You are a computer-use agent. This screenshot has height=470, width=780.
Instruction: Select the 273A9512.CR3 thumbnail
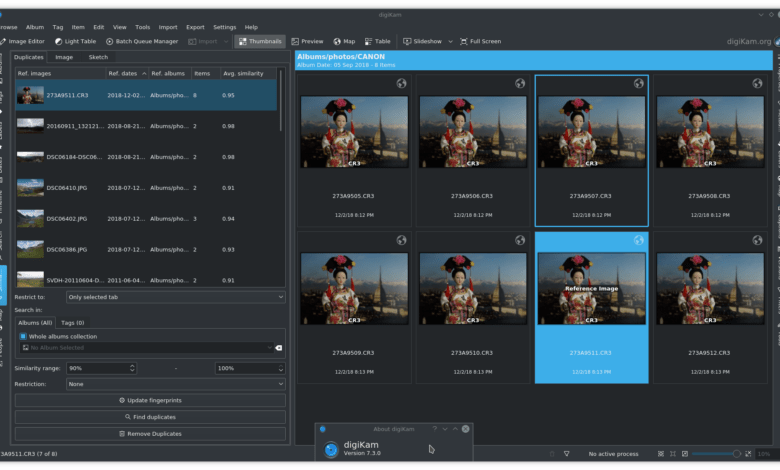click(710, 307)
